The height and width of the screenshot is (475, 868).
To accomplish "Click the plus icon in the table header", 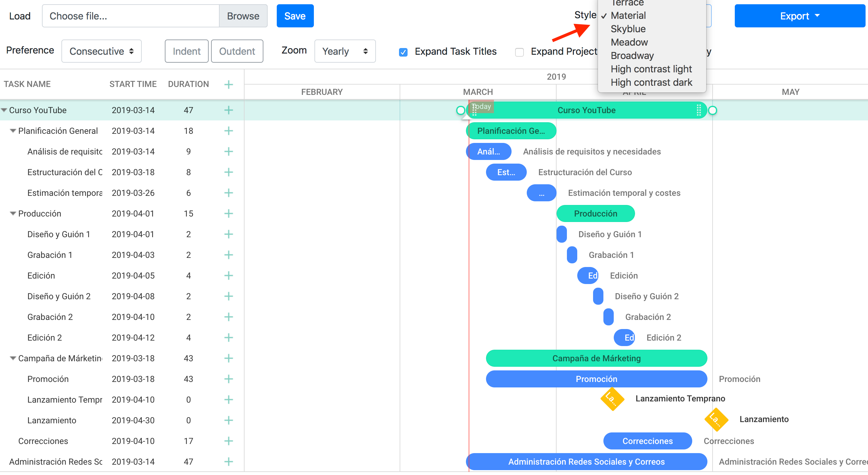I will (x=228, y=84).
